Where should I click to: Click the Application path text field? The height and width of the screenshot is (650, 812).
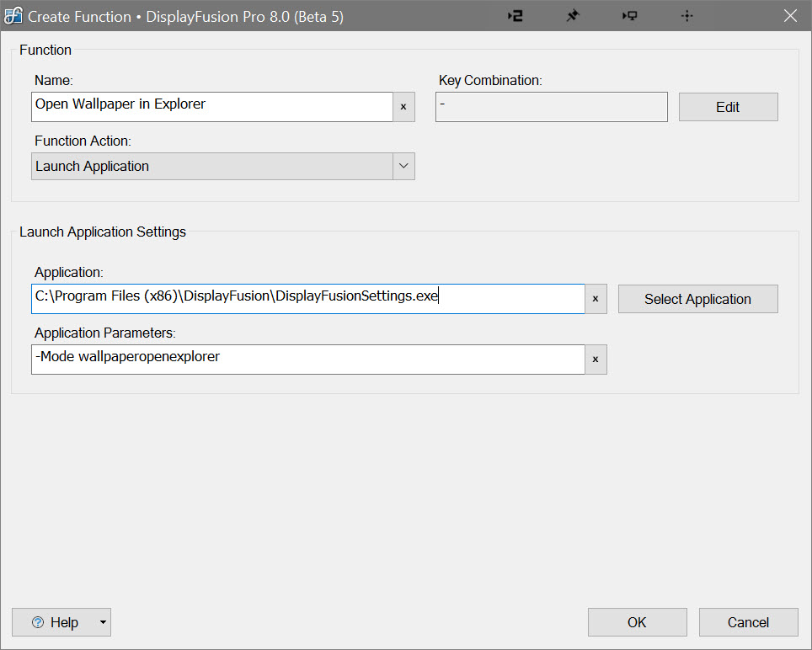tap(307, 299)
